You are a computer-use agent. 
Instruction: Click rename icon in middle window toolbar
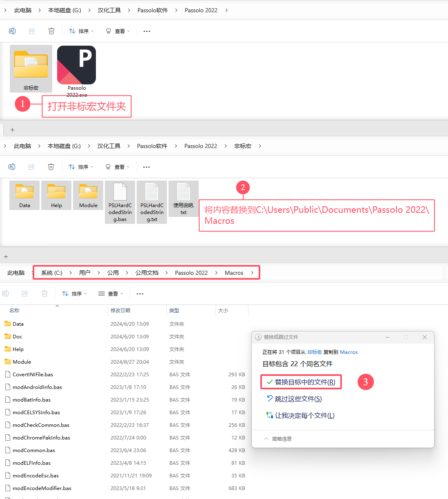[12, 167]
